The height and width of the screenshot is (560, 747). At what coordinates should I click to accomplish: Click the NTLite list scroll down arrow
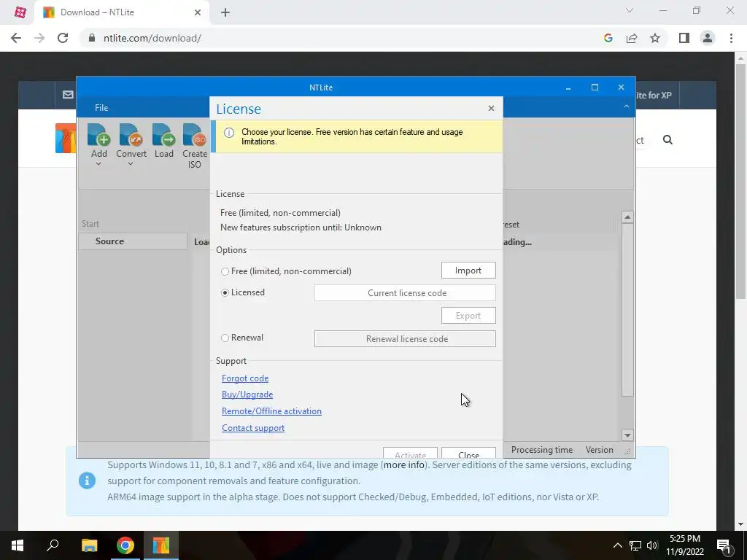click(627, 435)
